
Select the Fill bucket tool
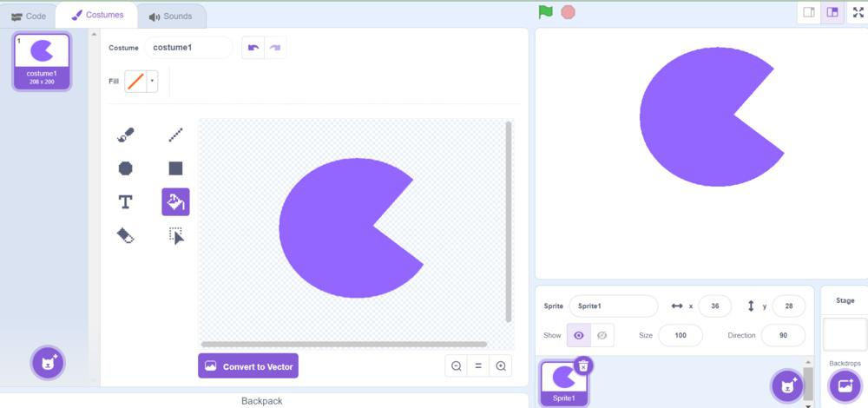175,202
